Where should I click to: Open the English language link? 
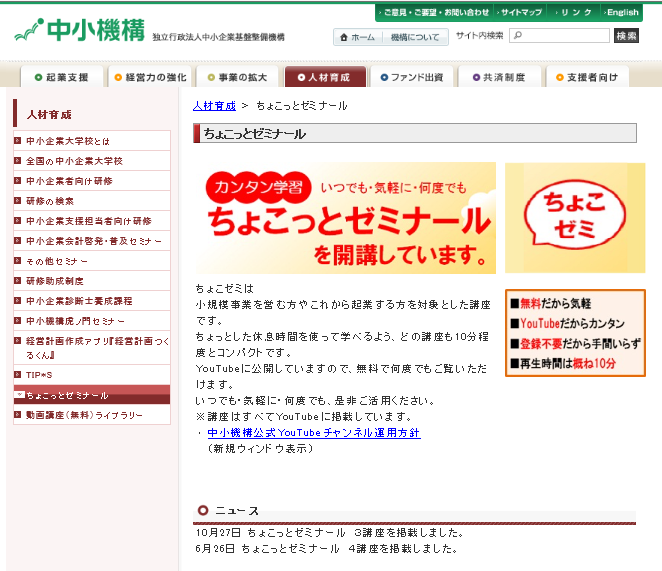pyautogui.click(x=621, y=12)
